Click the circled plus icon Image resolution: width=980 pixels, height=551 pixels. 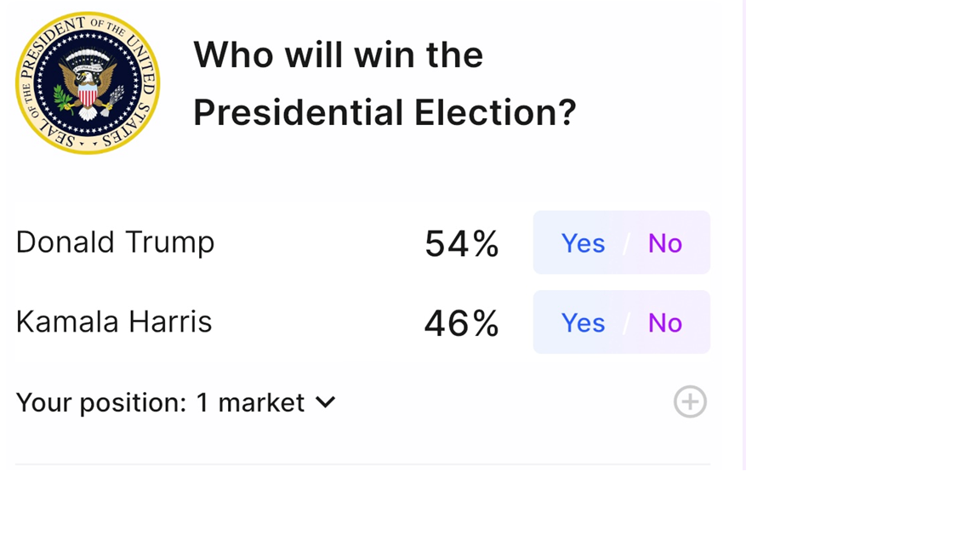click(690, 402)
